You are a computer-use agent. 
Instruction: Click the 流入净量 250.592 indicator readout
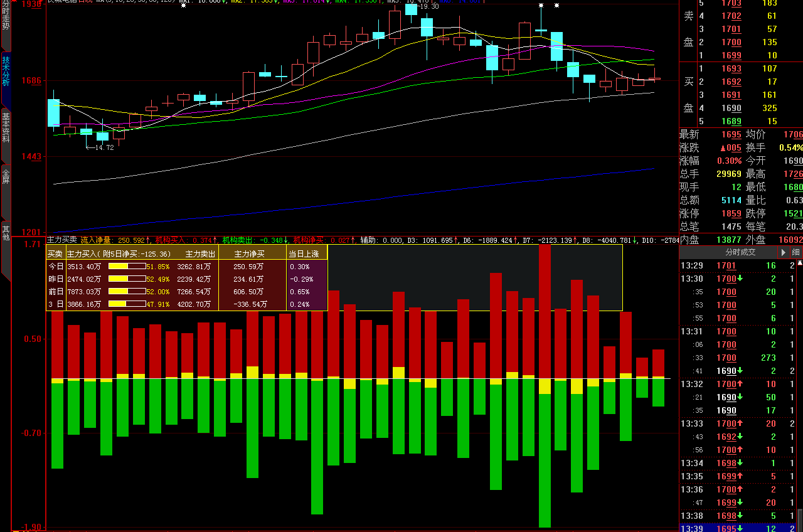tap(115, 239)
